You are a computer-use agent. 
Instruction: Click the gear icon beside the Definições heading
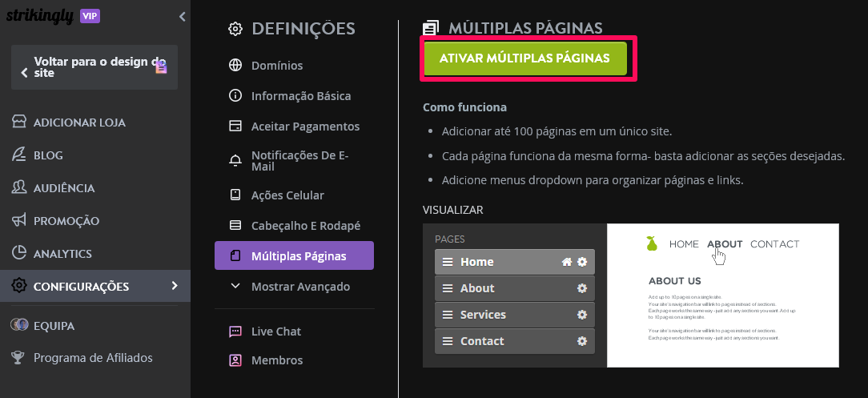(235, 29)
